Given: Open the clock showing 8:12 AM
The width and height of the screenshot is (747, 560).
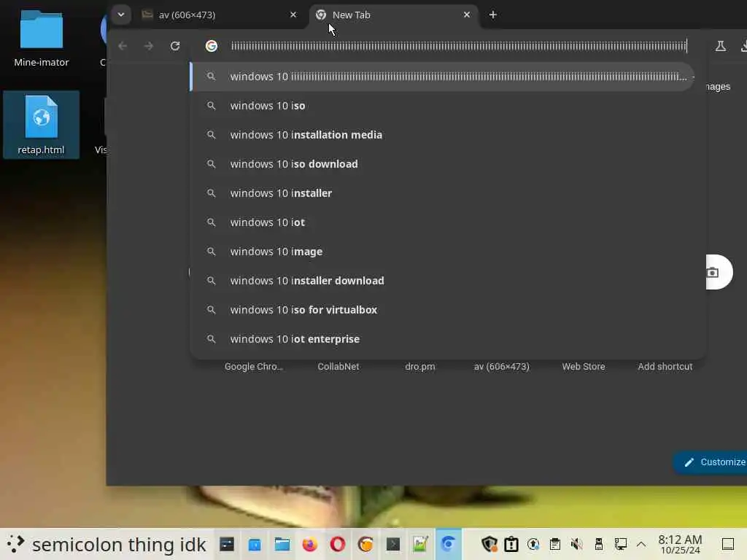Looking at the screenshot, I should click(681, 544).
